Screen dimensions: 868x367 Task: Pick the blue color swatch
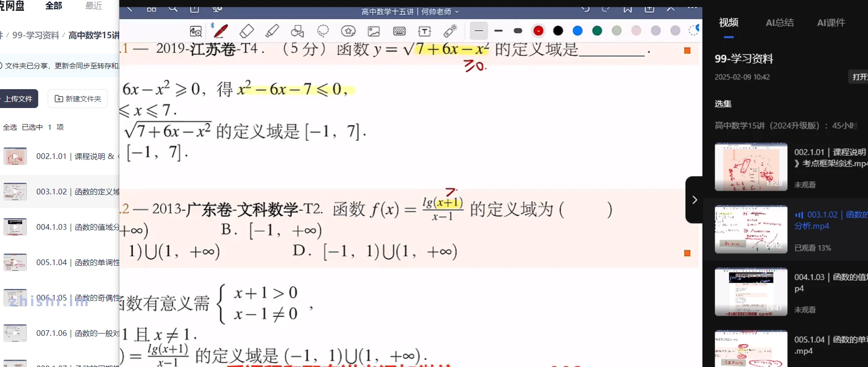click(577, 31)
